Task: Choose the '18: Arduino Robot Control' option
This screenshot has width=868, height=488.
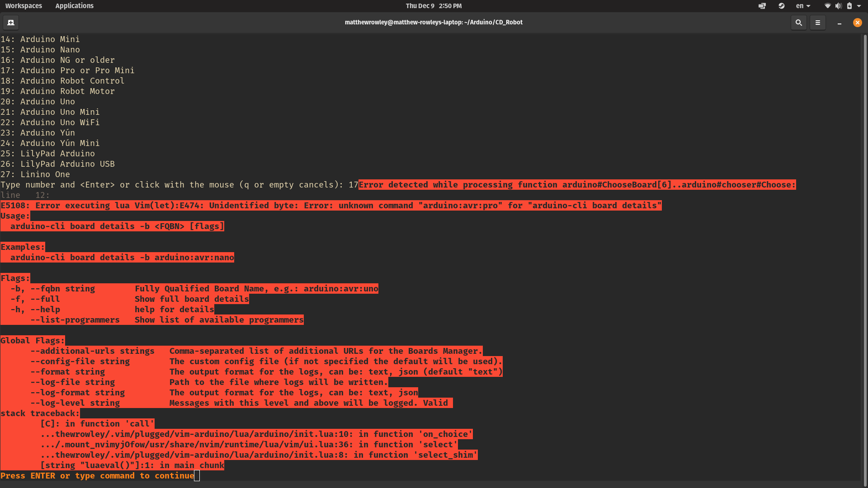Action: pos(62,80)
